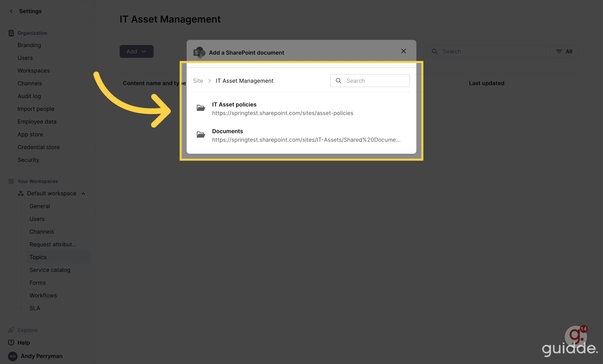Click the IT Asset Management page title
Viewport: 603px width, 364px height.
tap(170, 19)
